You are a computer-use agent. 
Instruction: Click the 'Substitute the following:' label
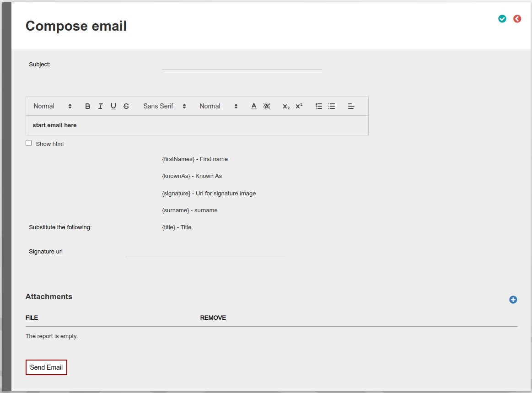pos(60,227)
